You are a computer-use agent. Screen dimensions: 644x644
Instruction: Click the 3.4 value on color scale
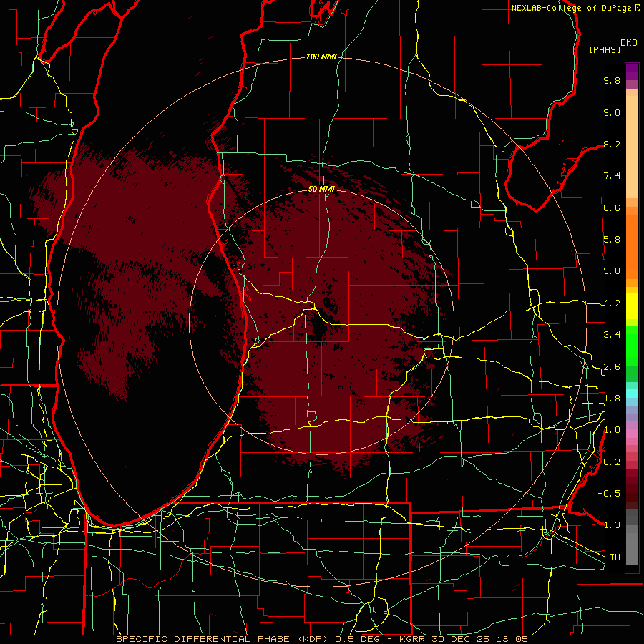[612, 335]
